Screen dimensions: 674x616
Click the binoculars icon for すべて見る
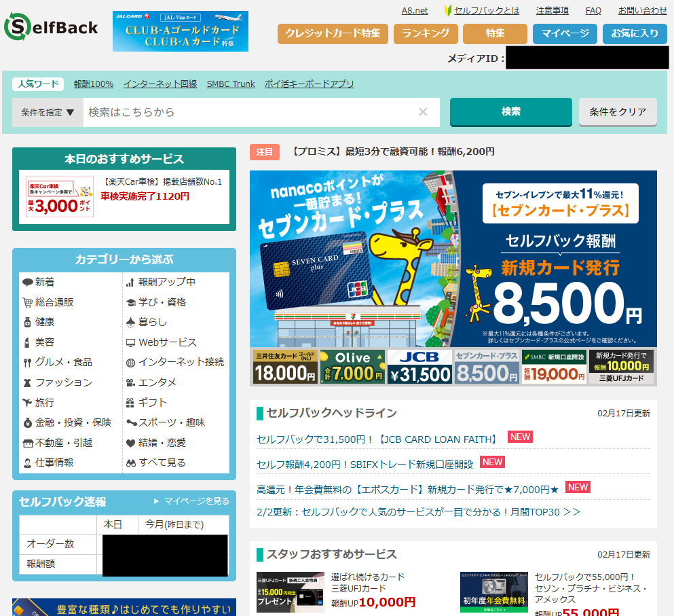tap(131, 463)
